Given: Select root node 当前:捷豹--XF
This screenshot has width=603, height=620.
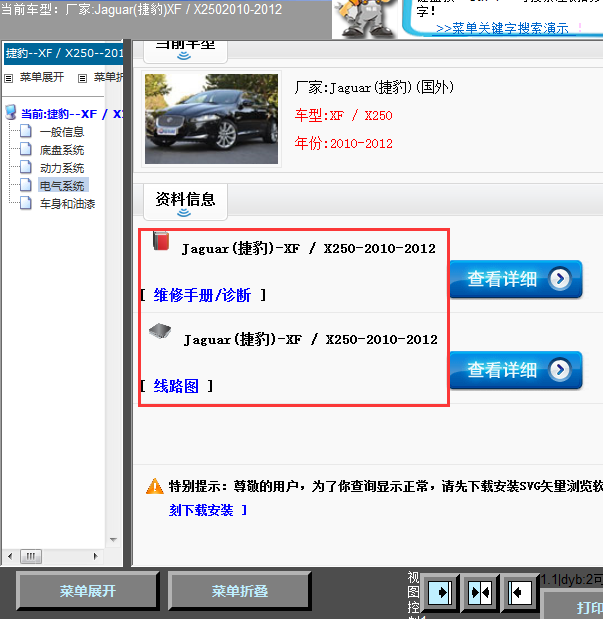Looking at the screenshot, I should click(x=72, y=114).
